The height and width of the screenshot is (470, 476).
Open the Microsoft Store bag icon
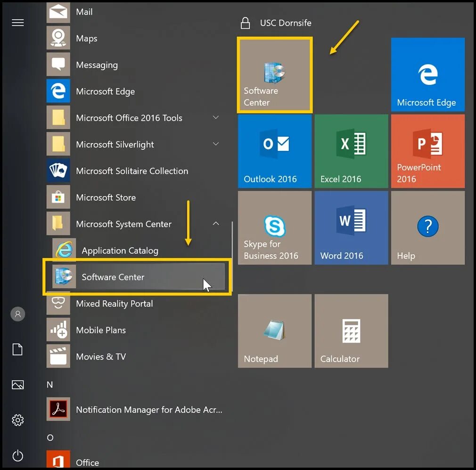pyautogui.click(x=58, y=197)
